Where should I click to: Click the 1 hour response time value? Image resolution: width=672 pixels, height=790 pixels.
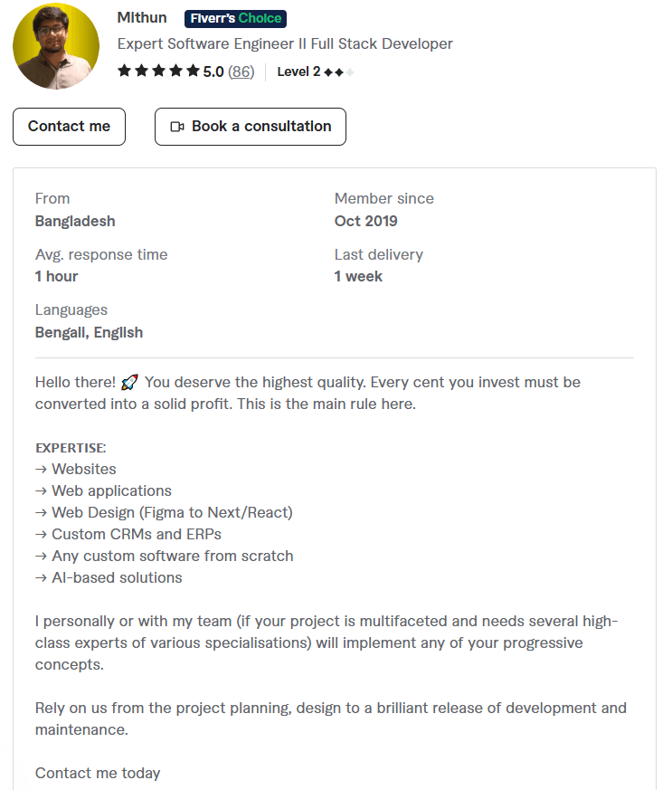[x=56, y=277]
